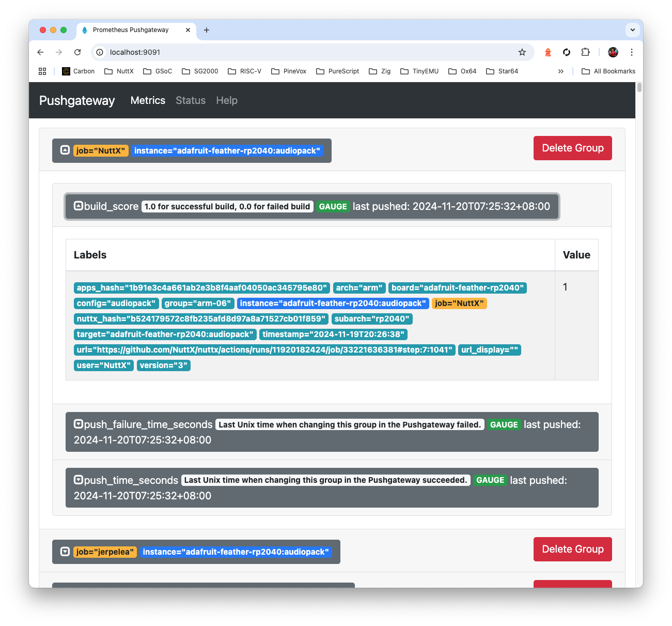Image resolution: width=672 pixels, height=626 pixels.
Task: Go forward using browser forward arrow
Action: (59, 52)
